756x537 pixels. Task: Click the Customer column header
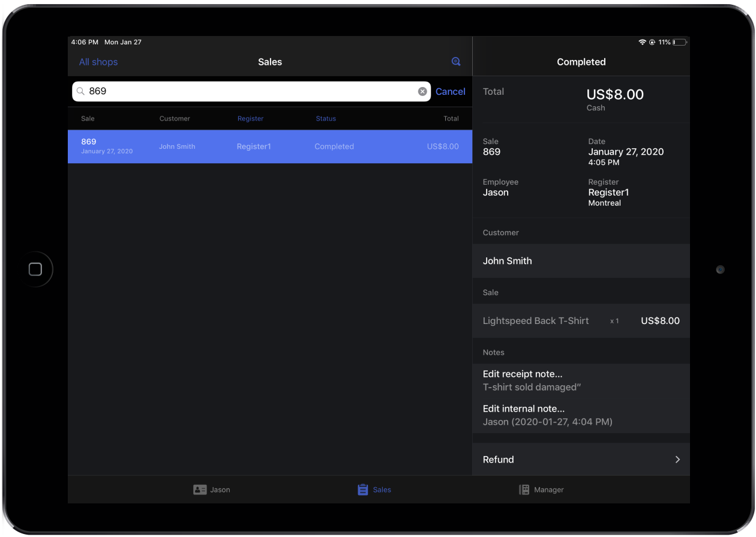coord(175,119)
